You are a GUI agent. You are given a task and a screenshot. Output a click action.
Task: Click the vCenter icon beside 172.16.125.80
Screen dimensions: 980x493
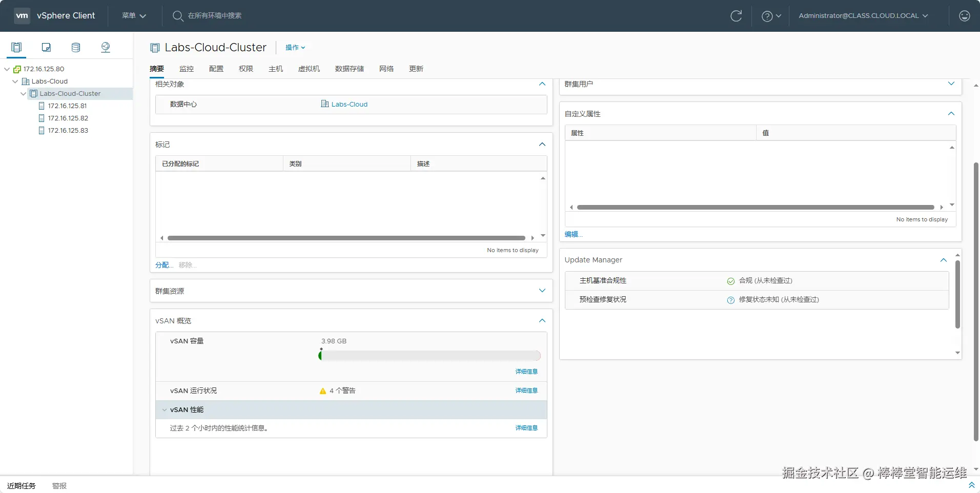17,69
